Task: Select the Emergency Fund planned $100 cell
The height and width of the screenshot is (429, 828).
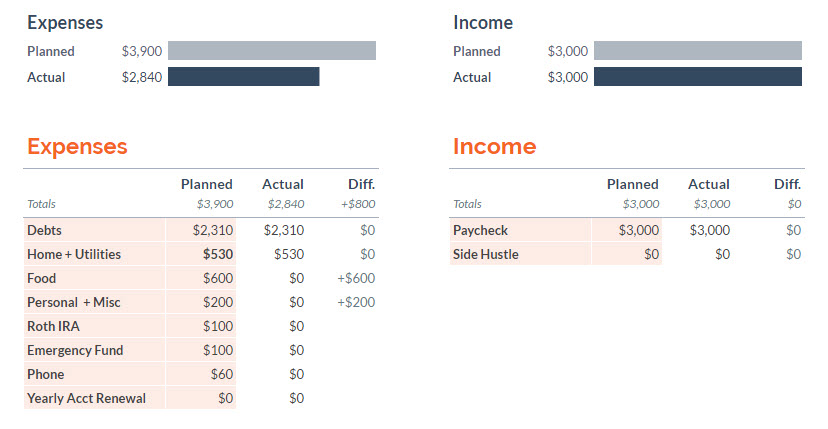Action: point(217,350)
